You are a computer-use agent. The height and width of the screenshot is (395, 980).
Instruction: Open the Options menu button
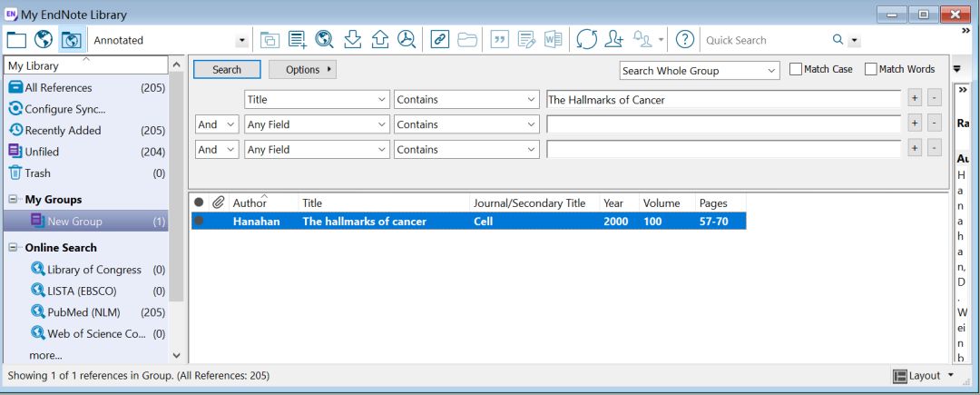click(302, 69)
